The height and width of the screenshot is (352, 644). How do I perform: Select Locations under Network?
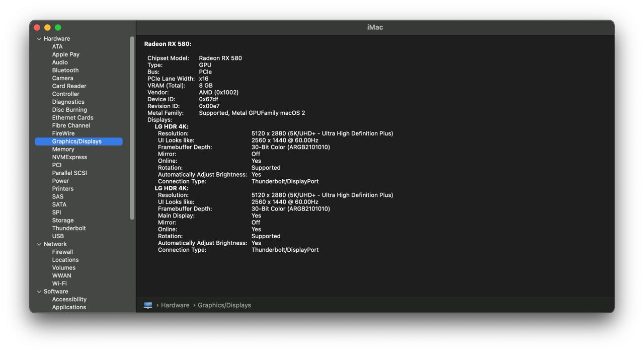[x=65, y=260]
